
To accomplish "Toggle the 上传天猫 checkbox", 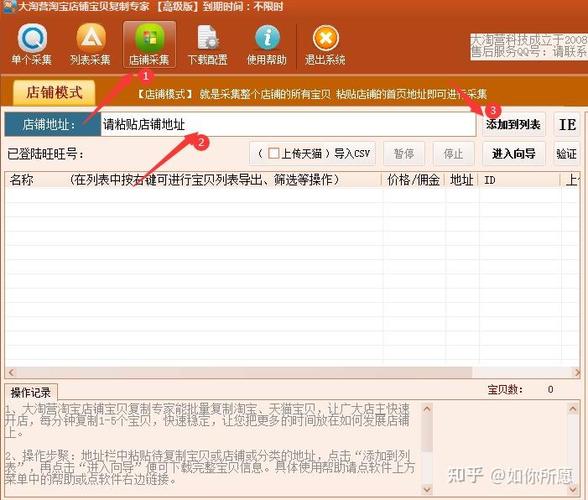I will tap(274, 153).
